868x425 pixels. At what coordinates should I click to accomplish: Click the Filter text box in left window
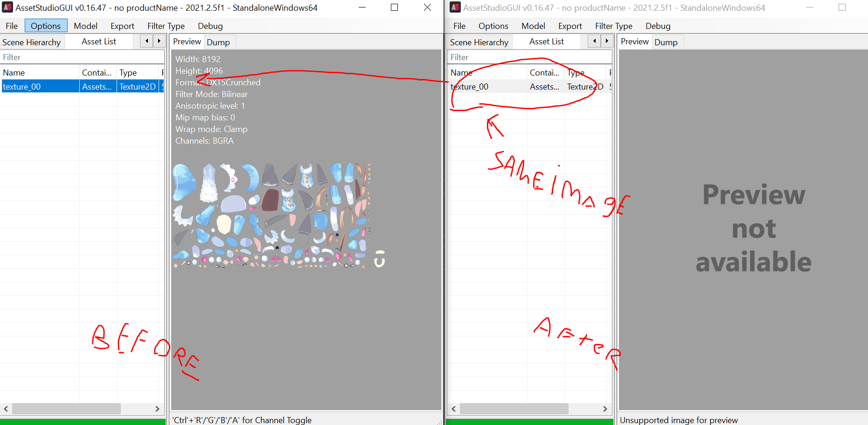[x=82, y=57]
